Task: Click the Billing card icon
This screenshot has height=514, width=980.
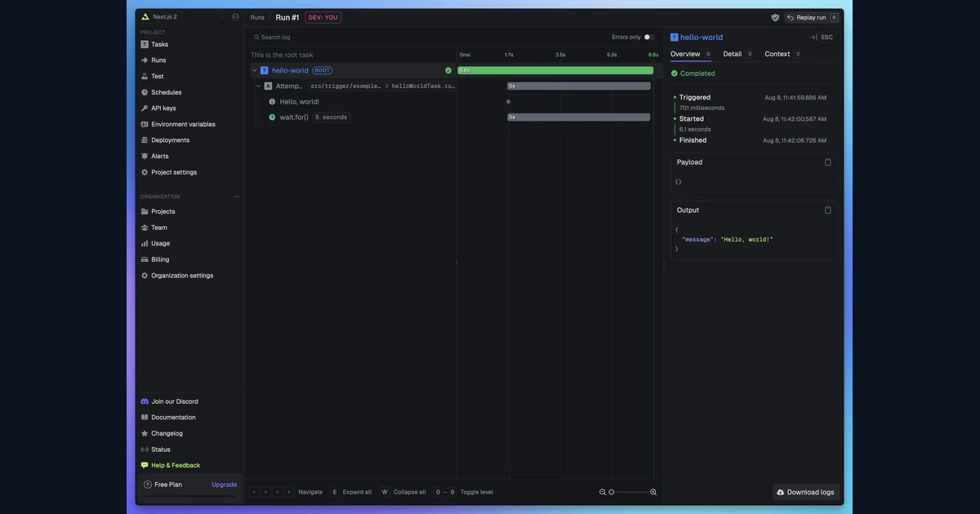Action: pos(145,259)
